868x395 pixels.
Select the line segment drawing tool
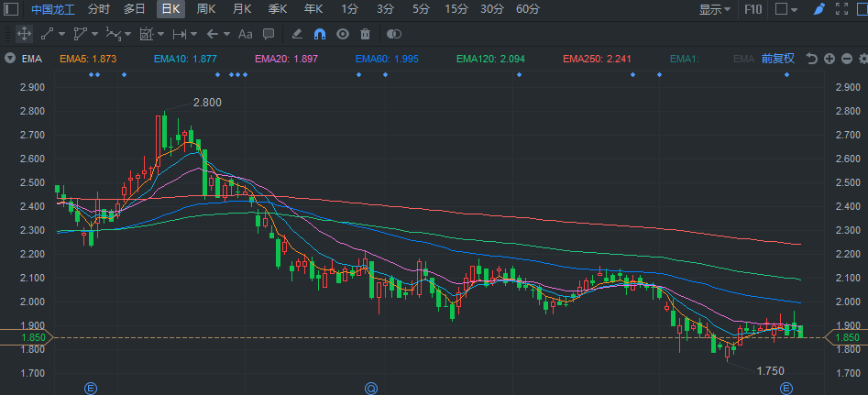point(47,34)
